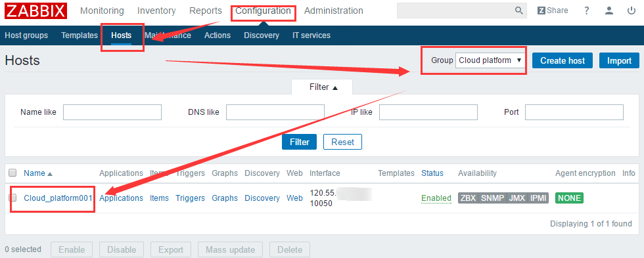Toggle the select-all hosts checkbox
Image resolution: width=644 pixels, height=258 pixels.
tap(12, 173)
